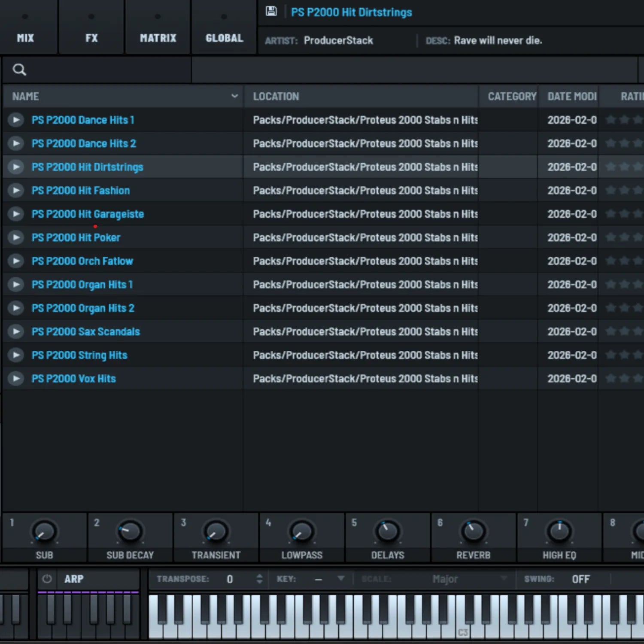Click the Transpose value stepper arrows
Image resolution: width=644 pixels, height=644 pixels.
259,579
